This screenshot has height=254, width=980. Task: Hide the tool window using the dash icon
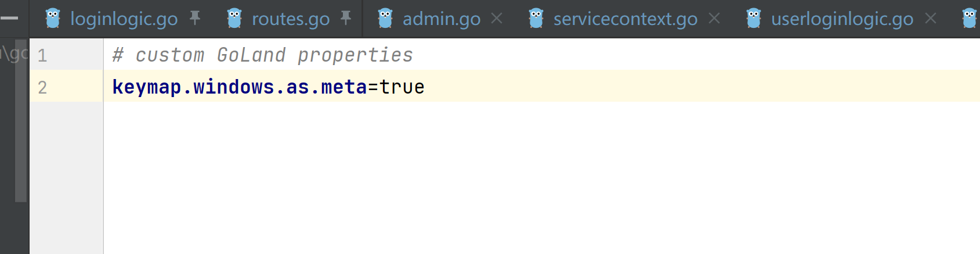coord(9,18)
